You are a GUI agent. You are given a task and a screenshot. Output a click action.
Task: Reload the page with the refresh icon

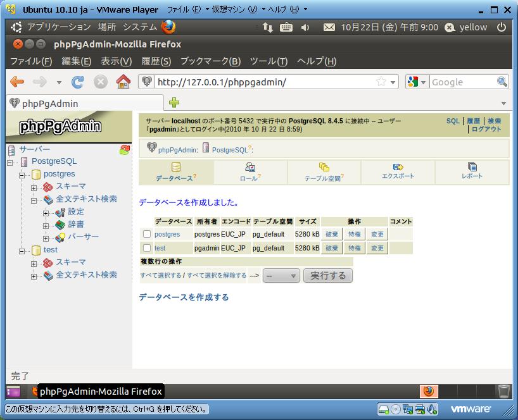pyautogui.click(x=78, y=82)
